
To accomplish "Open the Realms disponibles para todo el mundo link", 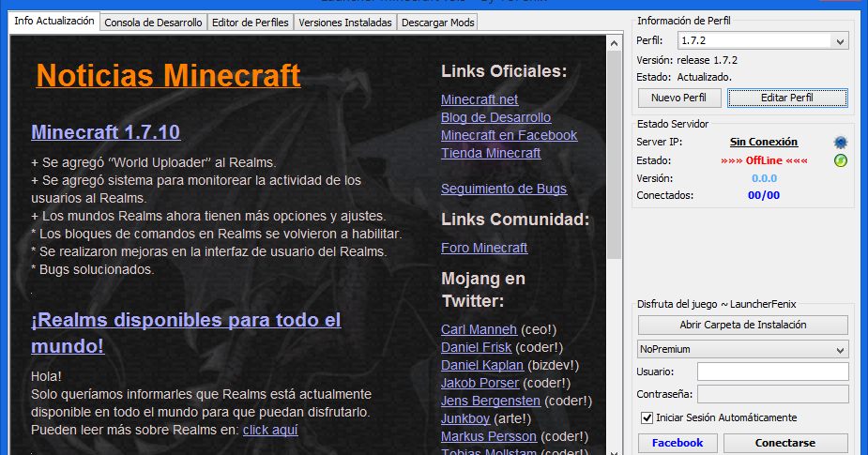I will [x=186, y=333].
